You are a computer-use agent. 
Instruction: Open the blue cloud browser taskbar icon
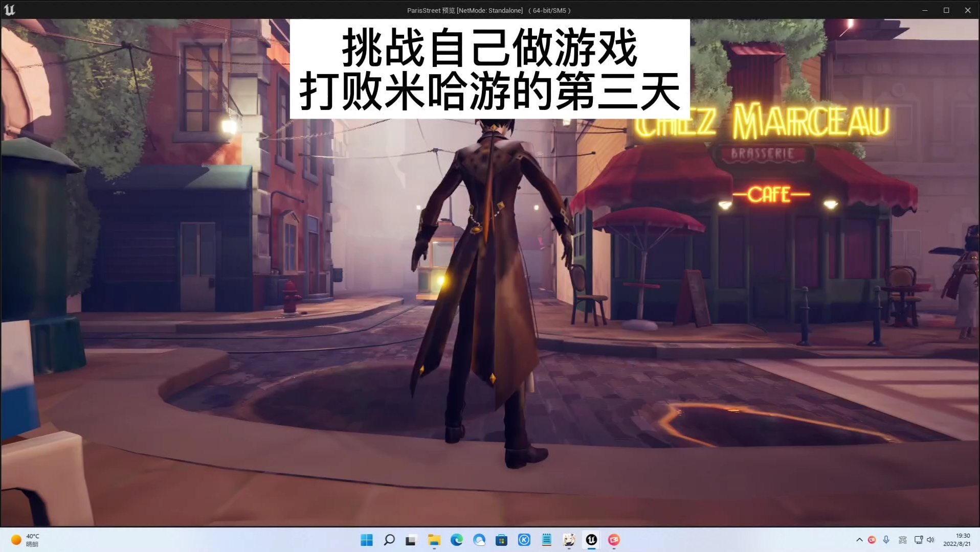(x=479, y=540)
